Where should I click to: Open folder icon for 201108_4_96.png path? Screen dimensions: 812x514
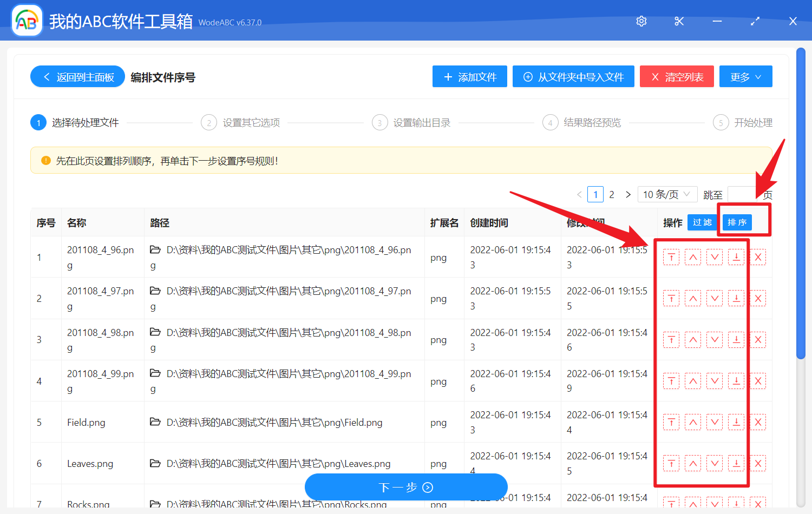pyautogui.click(x=155, y=250)
